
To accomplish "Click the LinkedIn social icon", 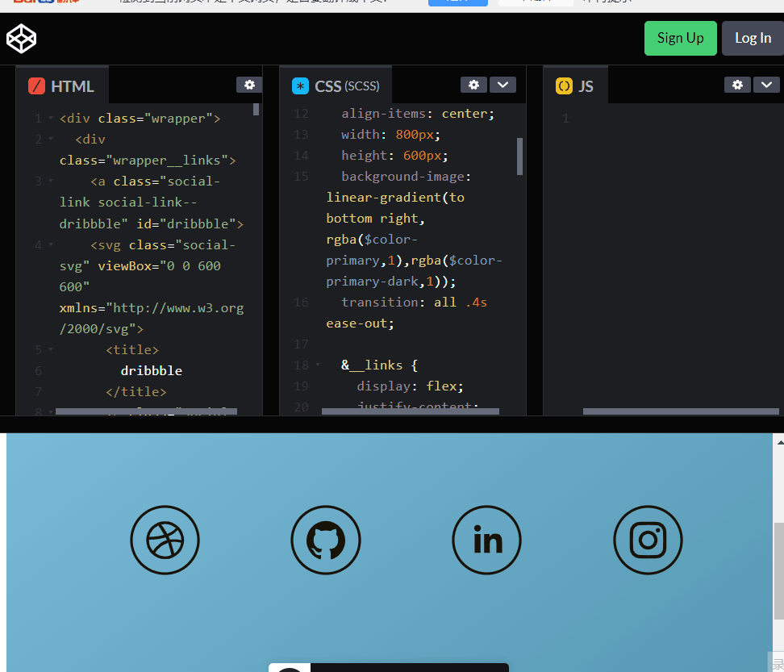I will 486,540.
